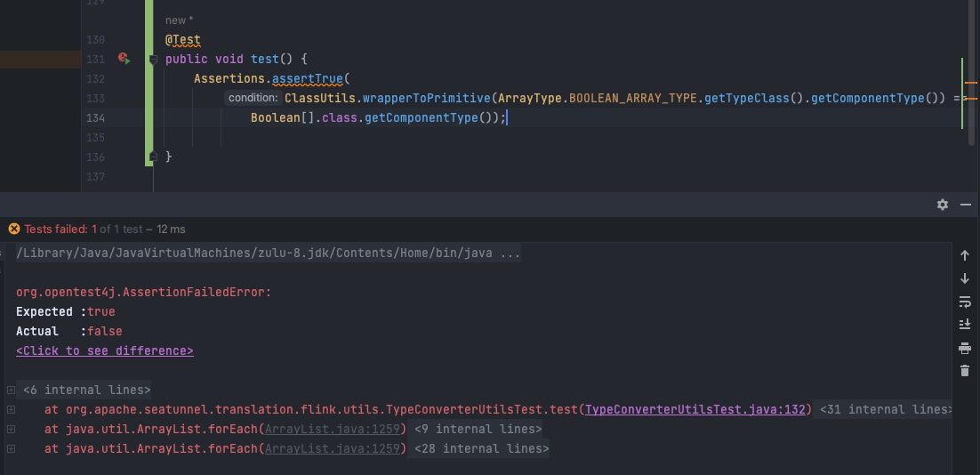
Task: Run the test from the line 131 gutter icon
Action: pyautogui.click(x=124, y=59)
